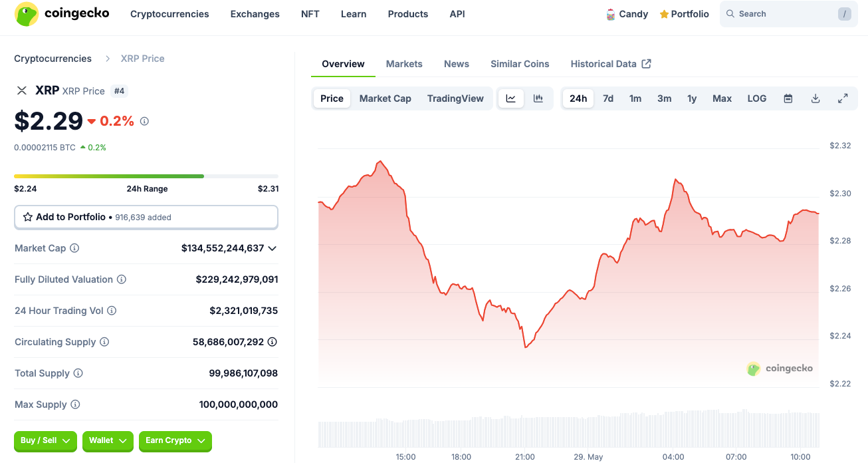Open the Earn Crypto dropdown

click(x=175, y=441)
